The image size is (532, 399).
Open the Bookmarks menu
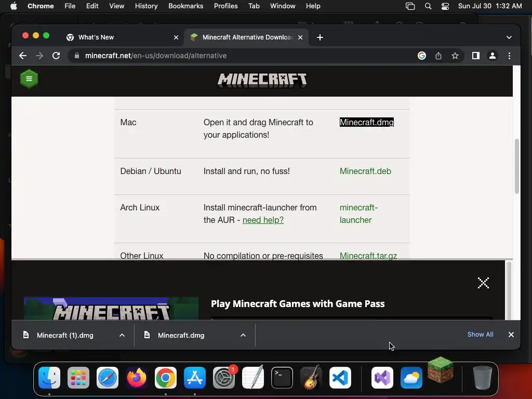tap(185, 6)
